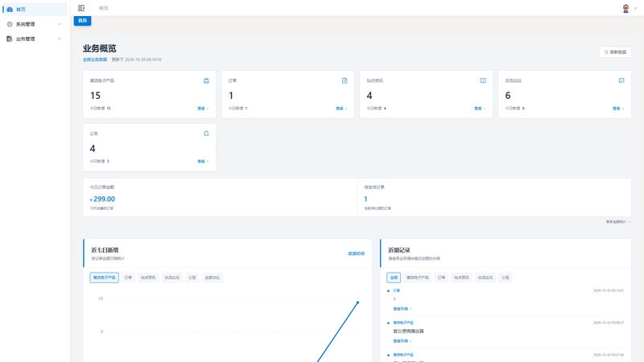Click the user avatar in the header
Viewport: 644px width, 362px height.
(625, 8)
